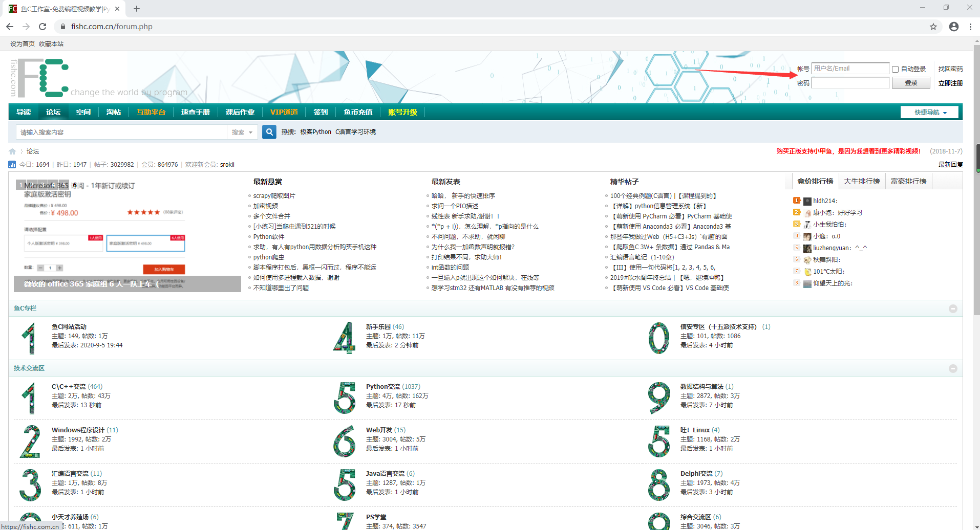Open the 论坛 menu item
Viewport: 980px width, 530px height.
[x=53, y=112]
